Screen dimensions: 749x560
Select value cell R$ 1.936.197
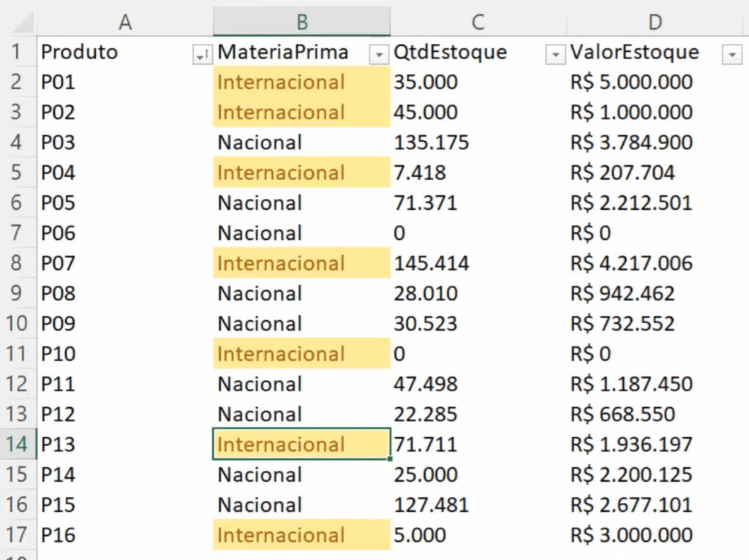point(655,444)
